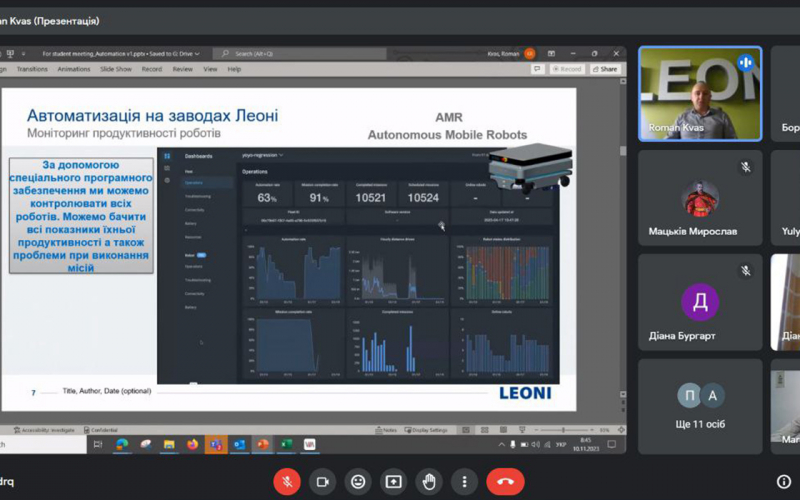Start Slide Show from the status bar icon
This screenshot has width=800, height=500.
[x=522, y=430]
